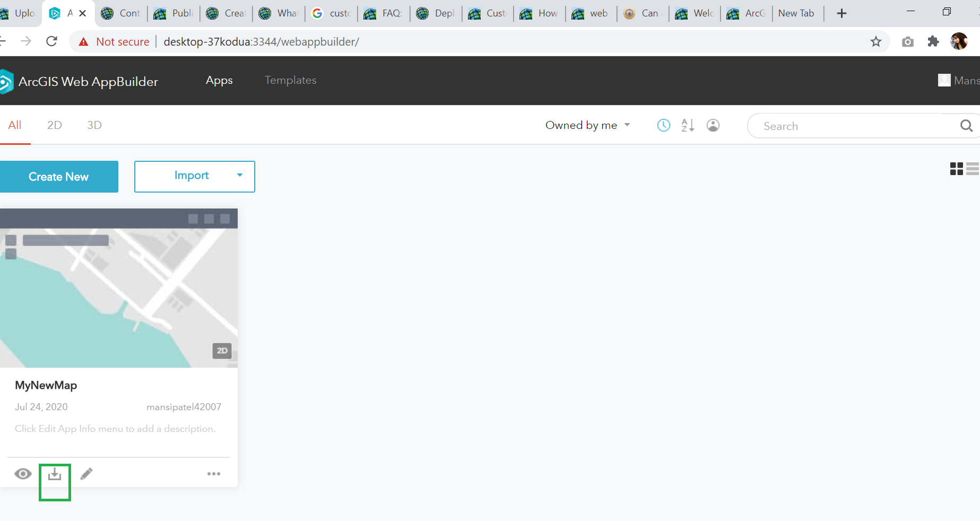Bookmark this page with the star icon
Screen dimensions: 980x521
tap(876, 41)
